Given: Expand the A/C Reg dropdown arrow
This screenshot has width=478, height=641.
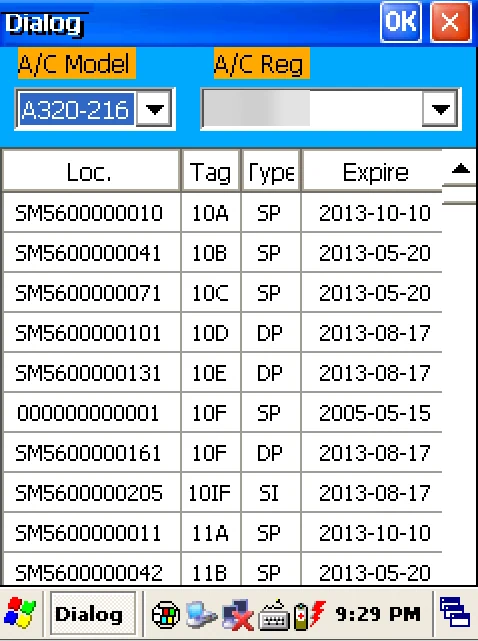Looking at the screenshot, I should [440, 109].
